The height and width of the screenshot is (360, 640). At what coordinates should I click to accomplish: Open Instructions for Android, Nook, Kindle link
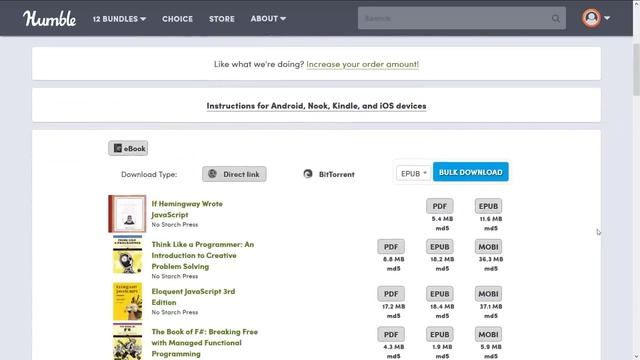[316, 106]
